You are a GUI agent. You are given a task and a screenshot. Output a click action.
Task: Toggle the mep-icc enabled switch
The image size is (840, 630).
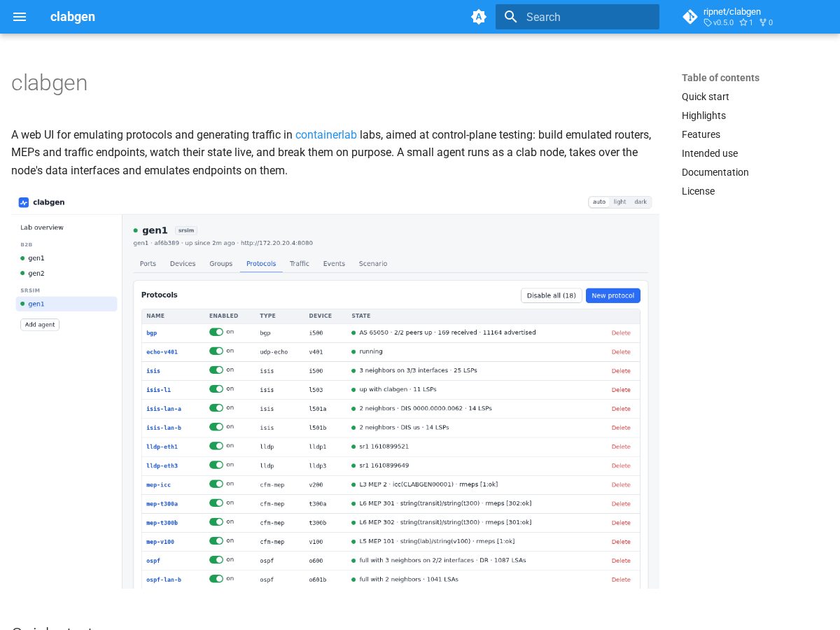tap(216, 484)
